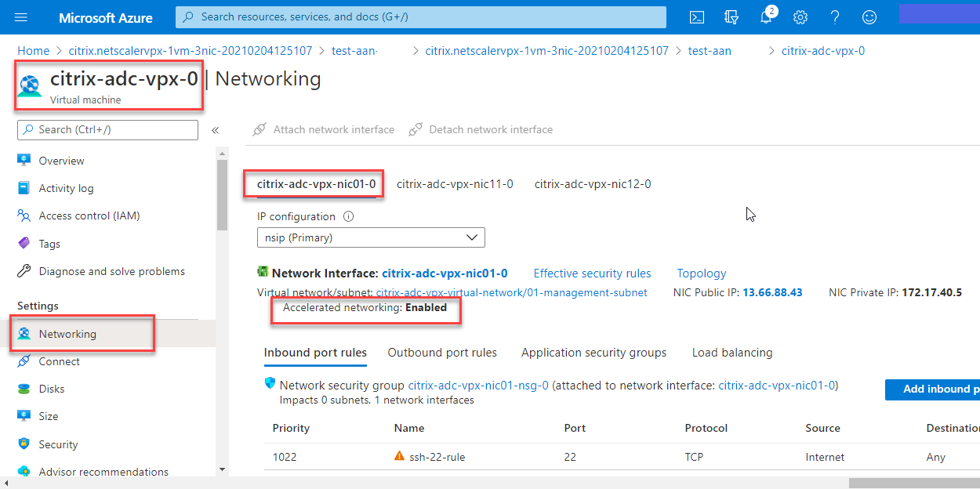Click the Security shield sidebar icon

click(24, 444)
